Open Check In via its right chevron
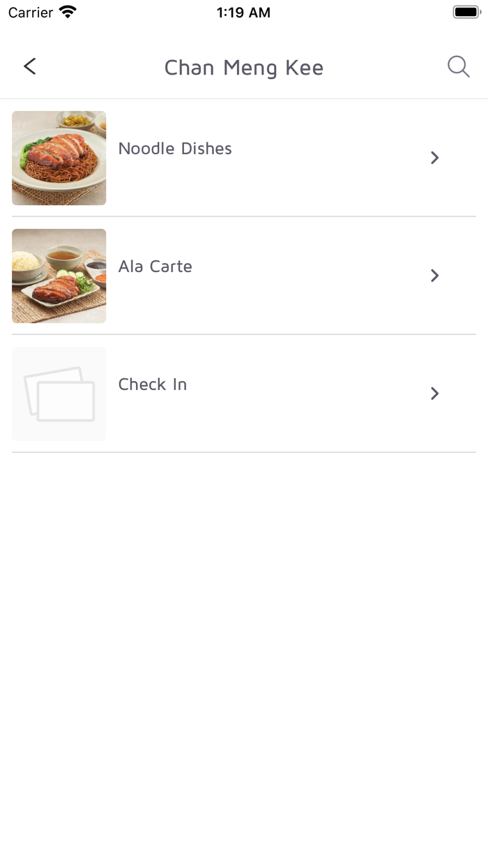488x868 pixels. coord(434,394)
